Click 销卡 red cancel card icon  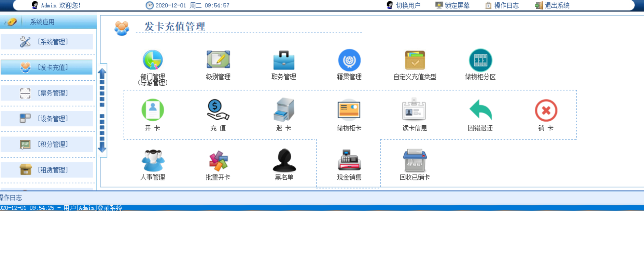pyautogui.click(x=546, y=110)
